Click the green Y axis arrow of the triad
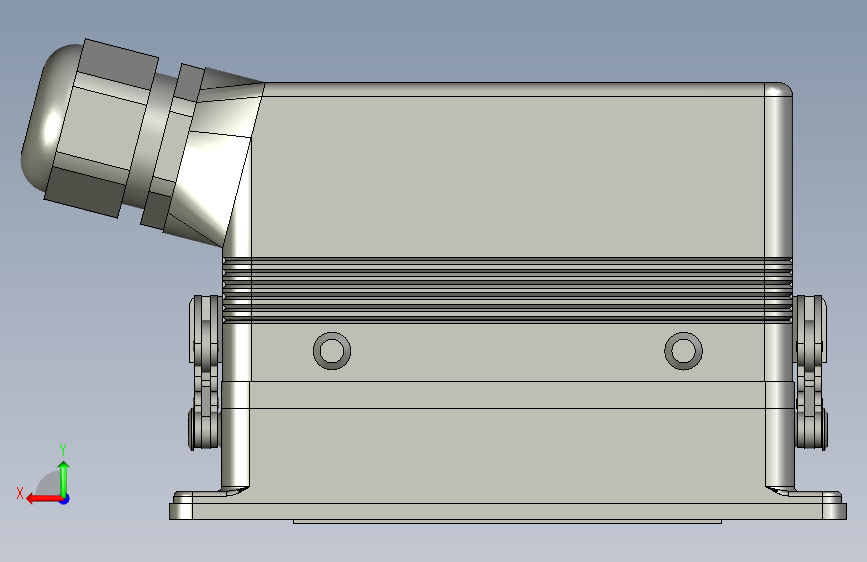 coord(64,478)
